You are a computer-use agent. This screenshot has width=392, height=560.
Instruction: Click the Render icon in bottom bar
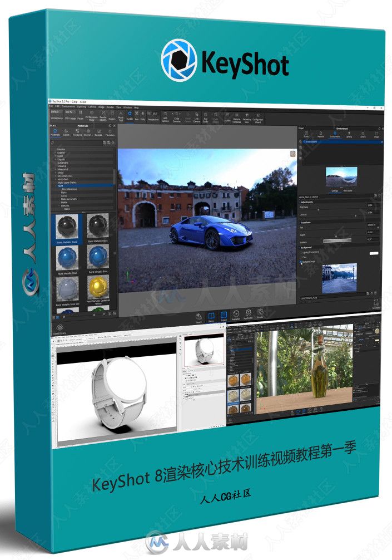point(260,313)
